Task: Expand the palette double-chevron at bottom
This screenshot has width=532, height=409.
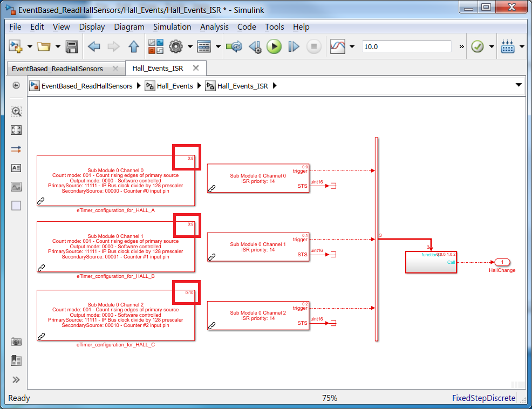Action: (x=16, y=379)
